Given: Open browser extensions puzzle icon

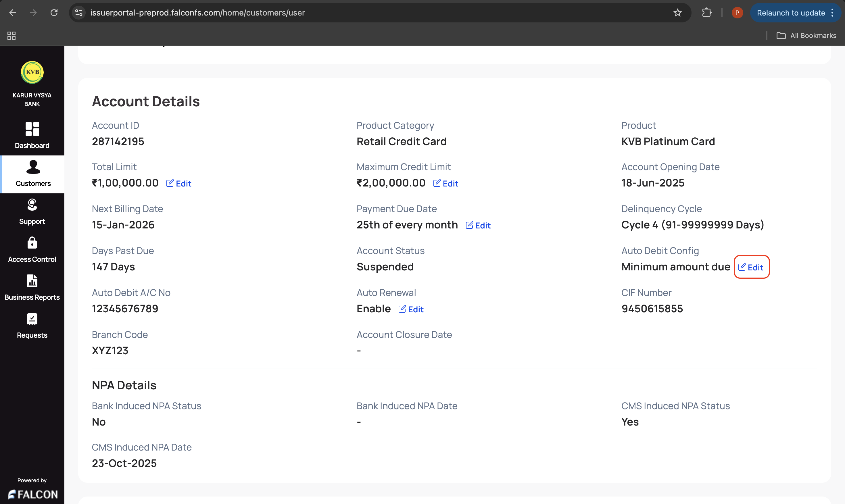Looking at the screenshot, I should coord(706,13).
